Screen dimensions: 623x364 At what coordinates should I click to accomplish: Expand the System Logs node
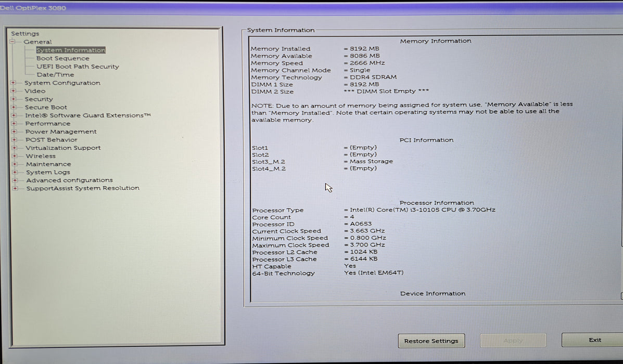tap(15, 172)
